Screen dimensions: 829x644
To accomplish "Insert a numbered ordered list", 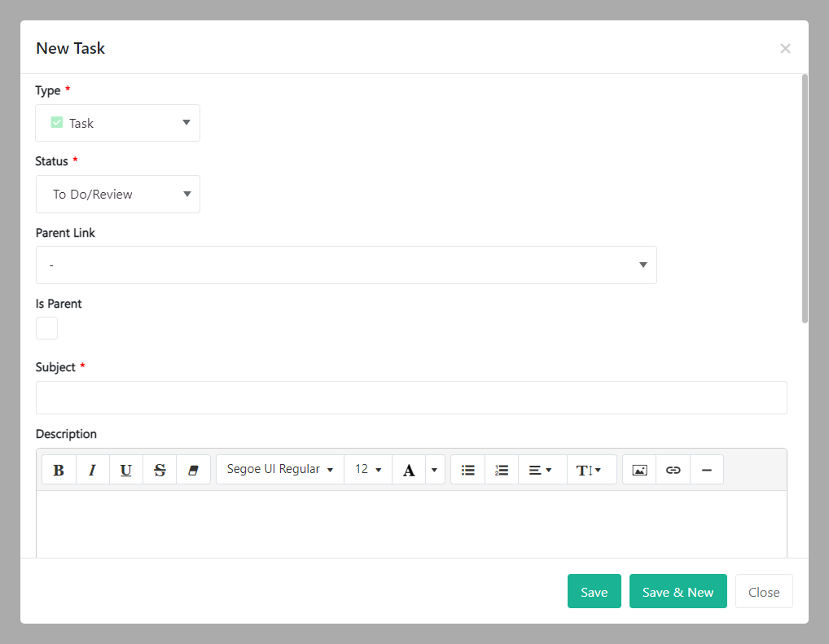I will pos(502,470).
